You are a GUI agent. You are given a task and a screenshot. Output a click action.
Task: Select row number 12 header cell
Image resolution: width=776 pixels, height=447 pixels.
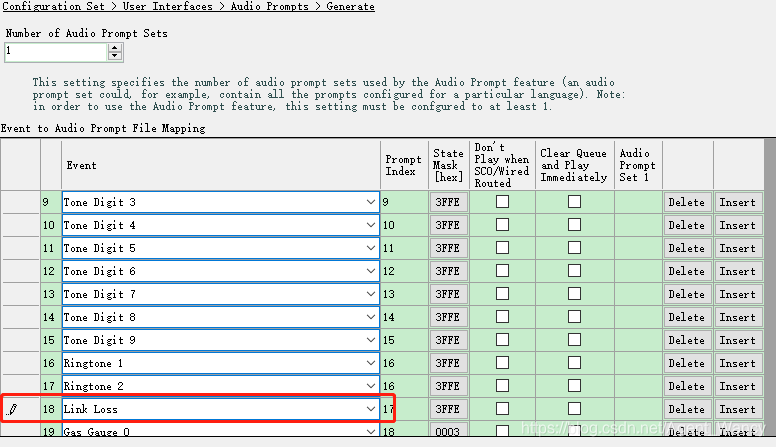point(50,271)
